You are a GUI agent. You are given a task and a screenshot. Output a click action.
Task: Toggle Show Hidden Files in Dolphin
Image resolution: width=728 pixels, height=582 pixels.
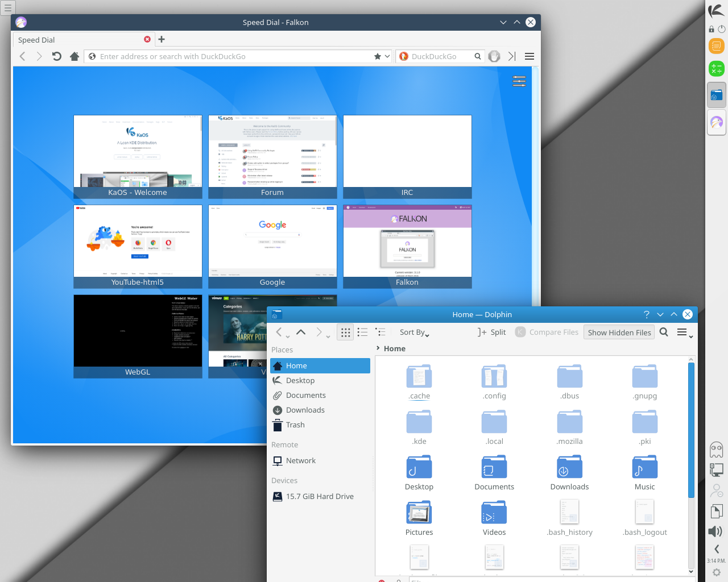pyautogui.click(x=619, y=332)
